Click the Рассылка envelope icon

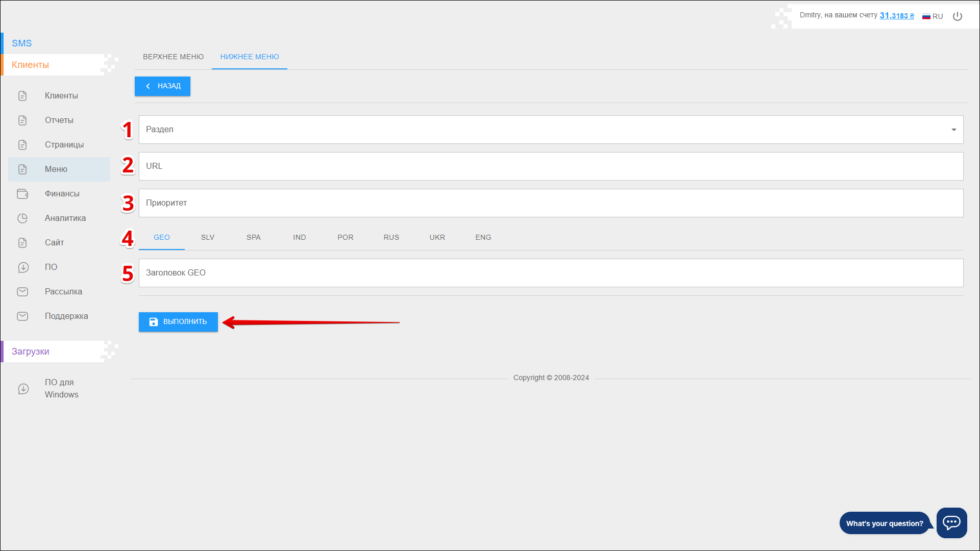coord(22,292)
